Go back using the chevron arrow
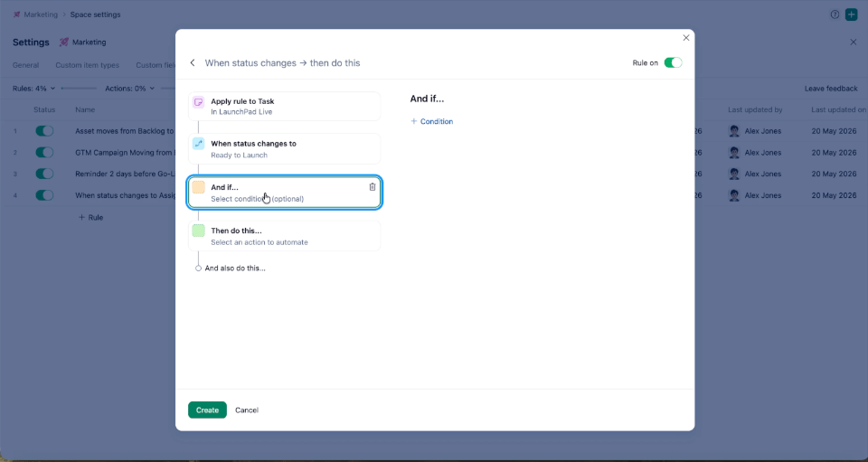 point(192,63)
